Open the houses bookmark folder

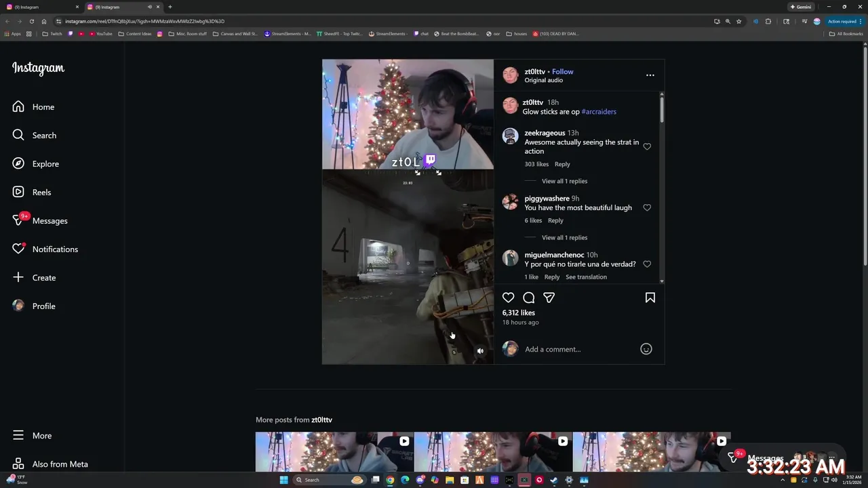pyautogui.click(x=517, y=34)
